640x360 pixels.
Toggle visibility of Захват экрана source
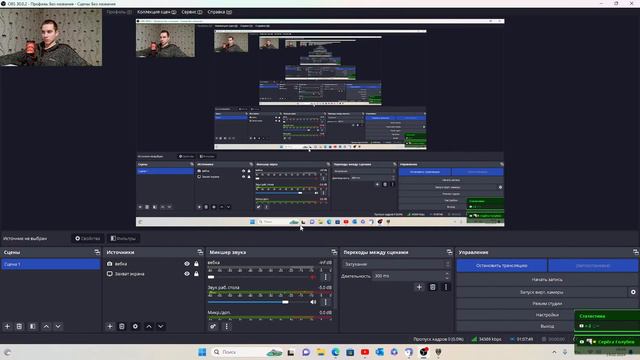(x=187, y=274)
